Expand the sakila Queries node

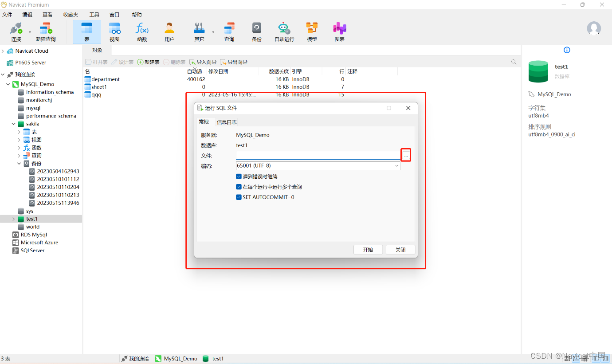(19, 156)
